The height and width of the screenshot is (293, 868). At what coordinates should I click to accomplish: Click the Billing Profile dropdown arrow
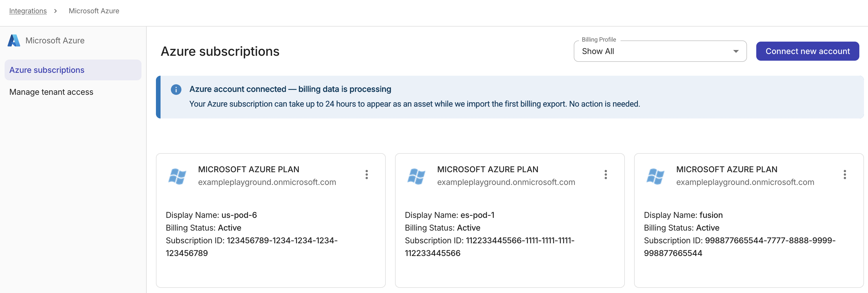click(735, 51)
